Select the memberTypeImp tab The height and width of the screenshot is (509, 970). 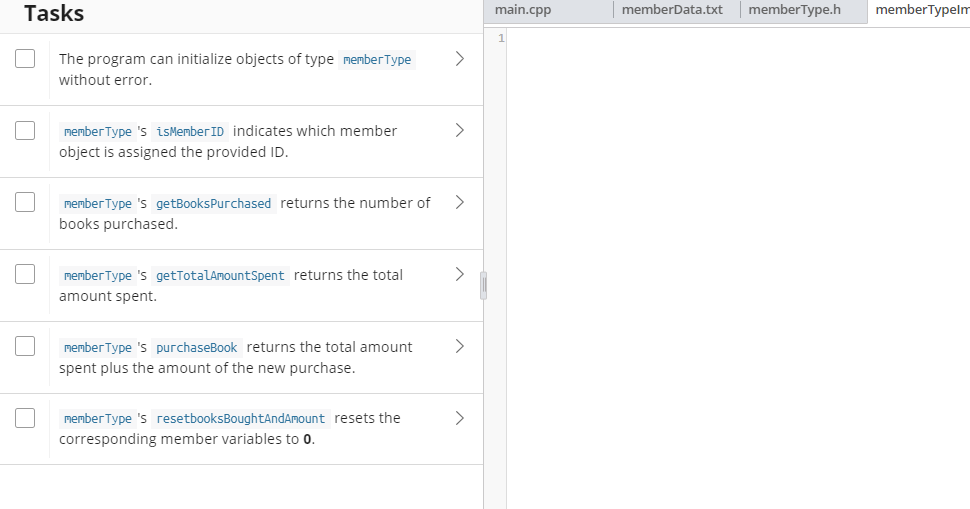coord(919,11)
